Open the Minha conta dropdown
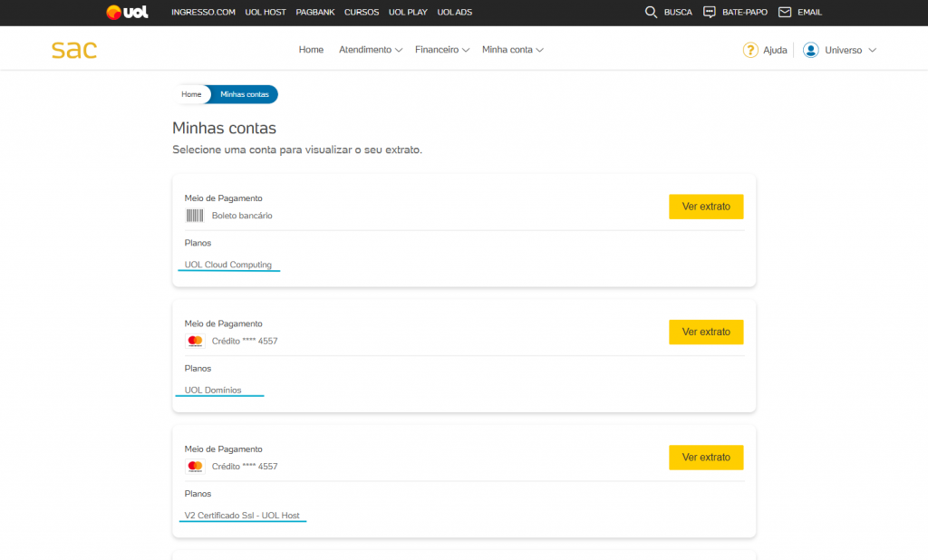The image size is (928, 560). (513, 50)
